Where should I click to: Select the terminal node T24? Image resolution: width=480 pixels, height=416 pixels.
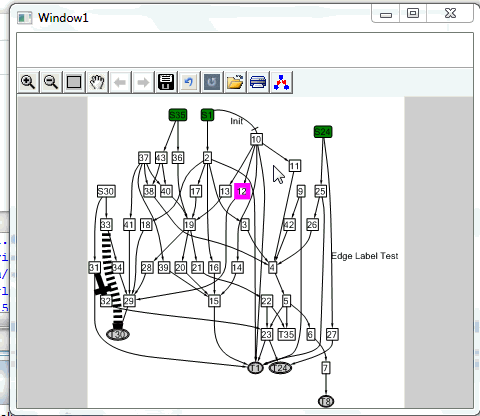(280, 368)
